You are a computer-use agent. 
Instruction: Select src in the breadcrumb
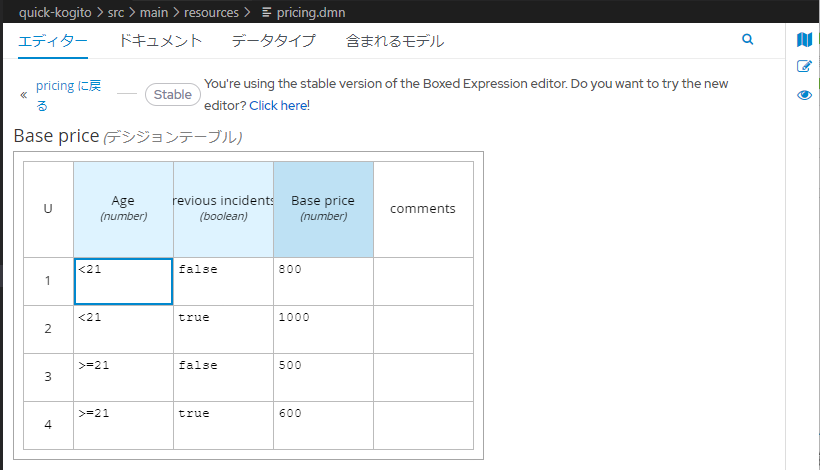[116, 12]
